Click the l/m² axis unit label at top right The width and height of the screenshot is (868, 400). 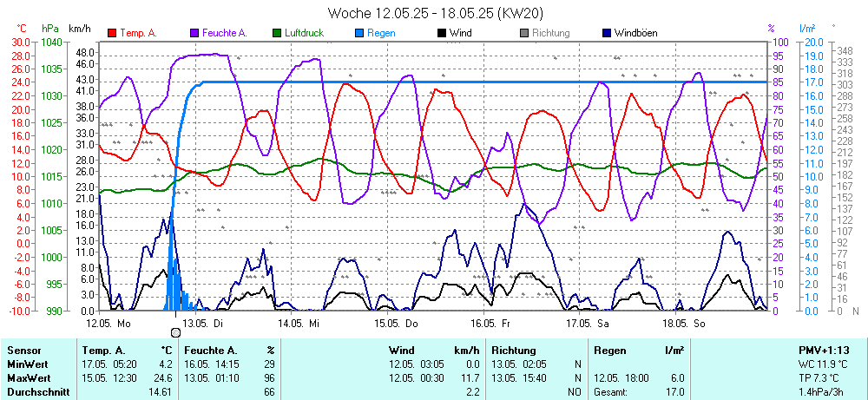click(808, 29)
